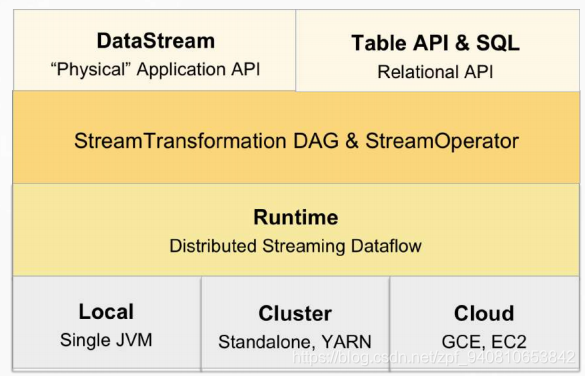Click the StreamTransformation DAG & StreamOperator label
The height and width of the screenshot is (376, 585).
tap(296, 141)
